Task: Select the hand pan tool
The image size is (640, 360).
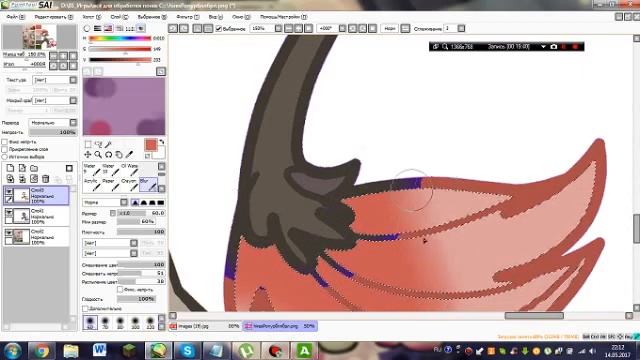Action: (119, 155)
